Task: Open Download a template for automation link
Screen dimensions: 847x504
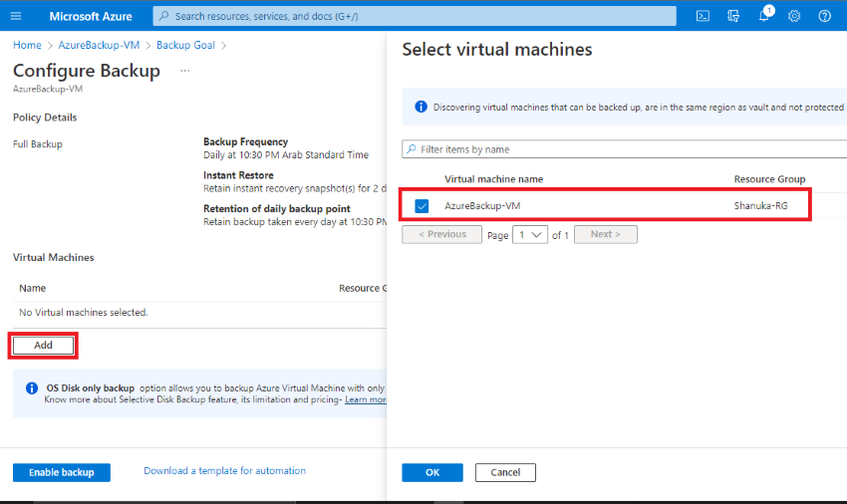Action: click(x=225, y=470)
